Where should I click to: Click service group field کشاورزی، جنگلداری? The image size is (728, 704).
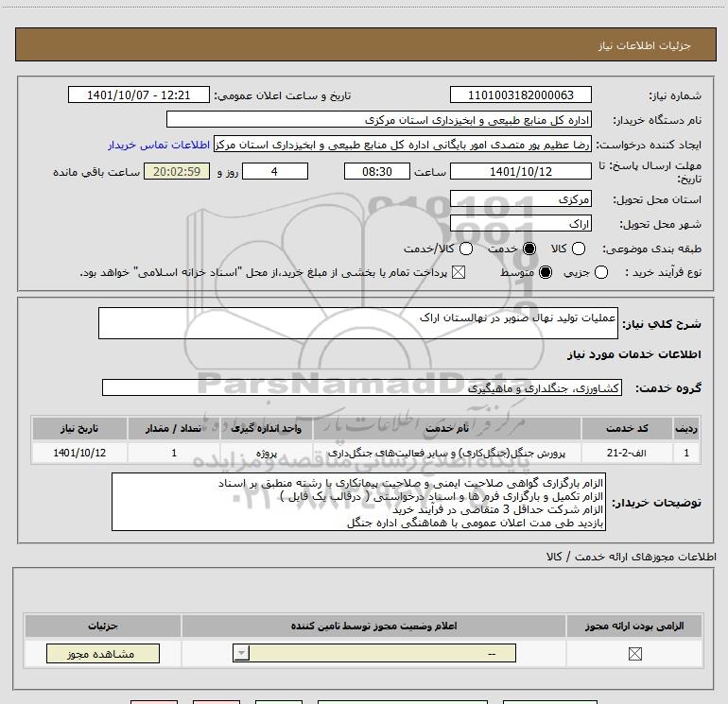point(362,388)
